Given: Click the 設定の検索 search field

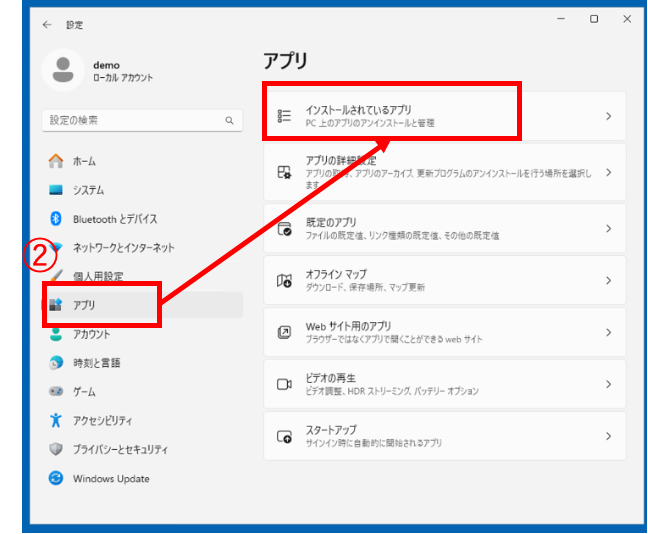Looking at the screenshot, I should pos(130,120).
